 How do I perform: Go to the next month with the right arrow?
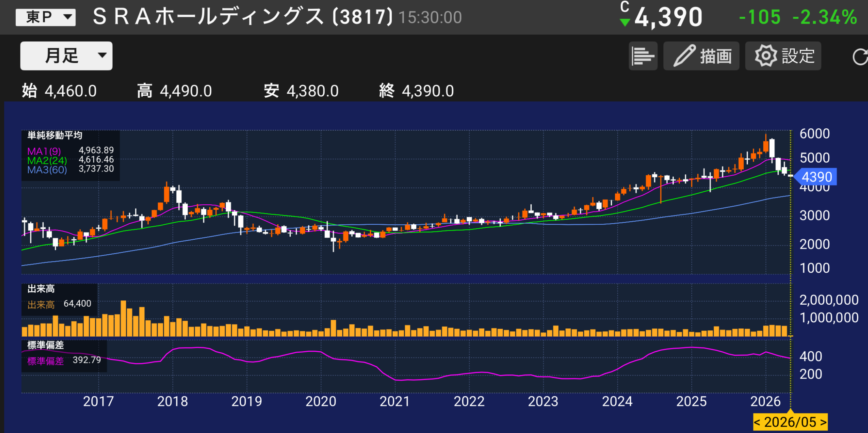tap(823, 422)
